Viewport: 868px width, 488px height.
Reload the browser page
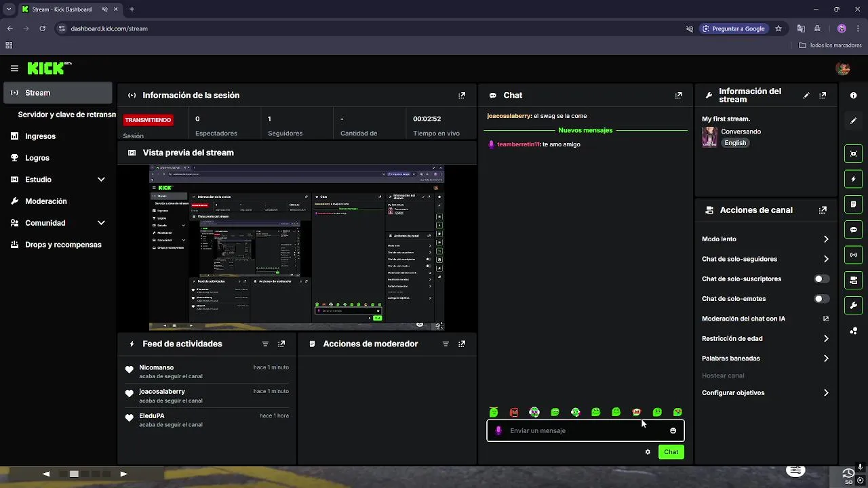pyautogui.click(x=42, y=28)
